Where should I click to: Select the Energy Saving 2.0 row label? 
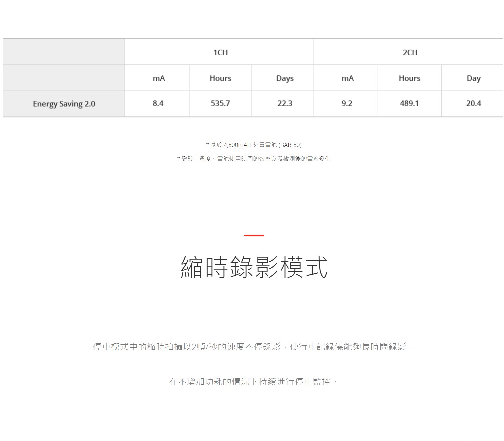tap(64, 104)
